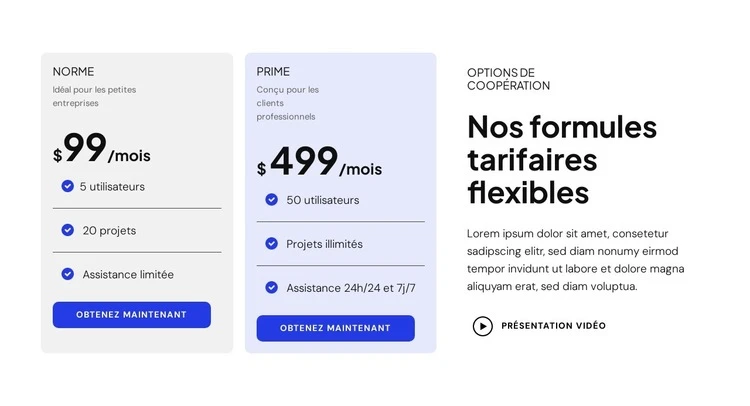This screenshot has height=406, width=750.
Task: Open the PRÉSENTATION VIDÉO link
Action: coord(553,326)
